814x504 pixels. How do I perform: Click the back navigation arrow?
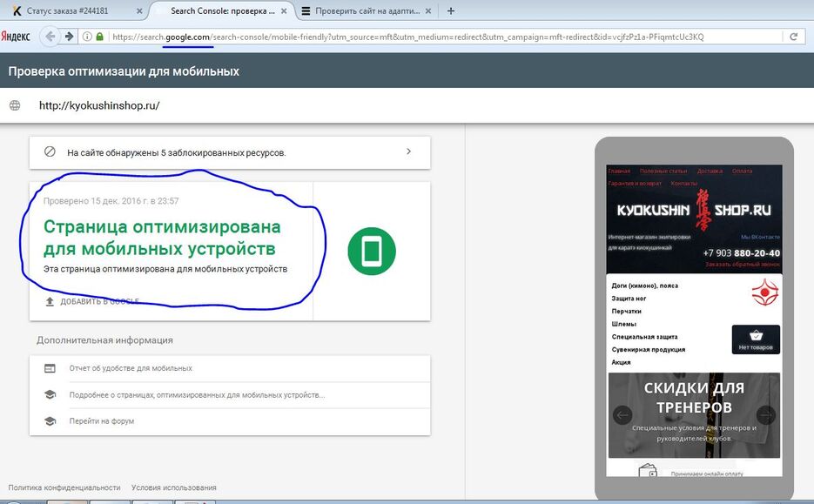pyautogui.click(x=49, y=37)
